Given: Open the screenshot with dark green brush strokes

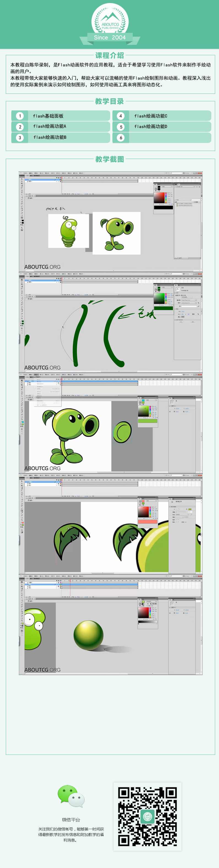Looking at the screenshot, I should pyautogui.click(x=111, y=322).
